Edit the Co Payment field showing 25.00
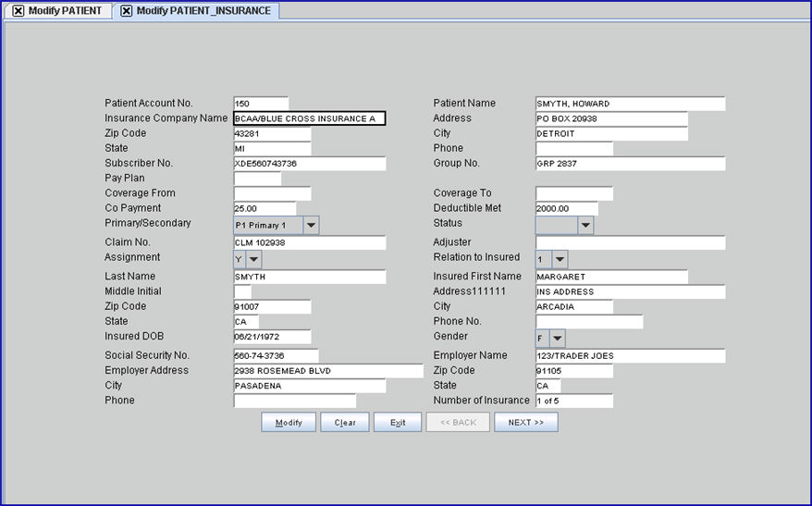812x506 pixels. [x=265, y=209]
